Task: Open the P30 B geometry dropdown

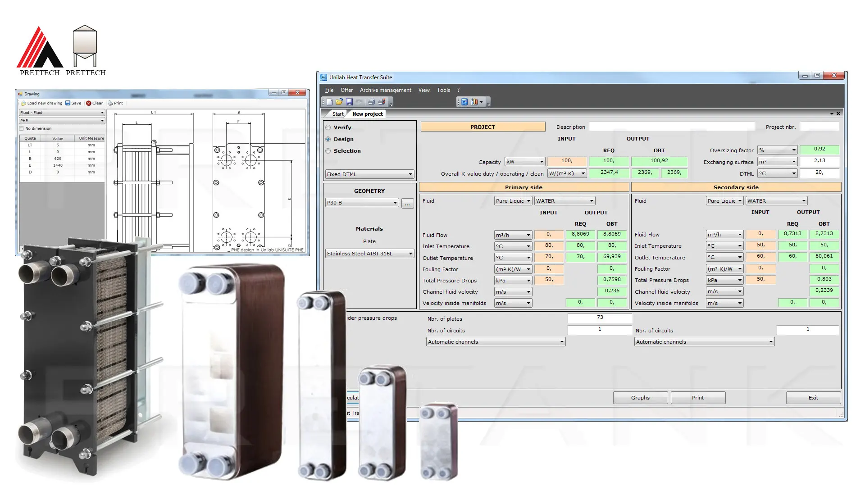Action: [362, 203]
